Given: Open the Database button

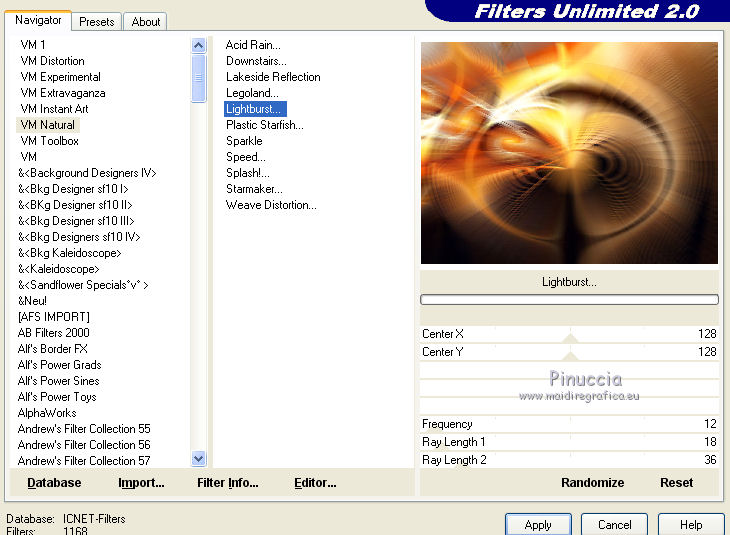Looking at the screenshot, I should click(54, 483).
